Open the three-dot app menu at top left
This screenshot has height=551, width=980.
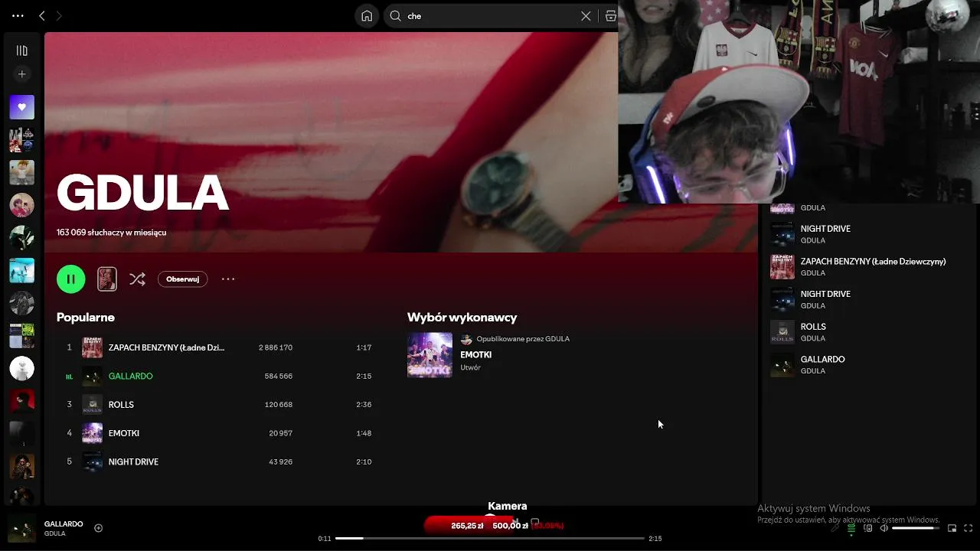pyautogui.click(x=18, y=15)
